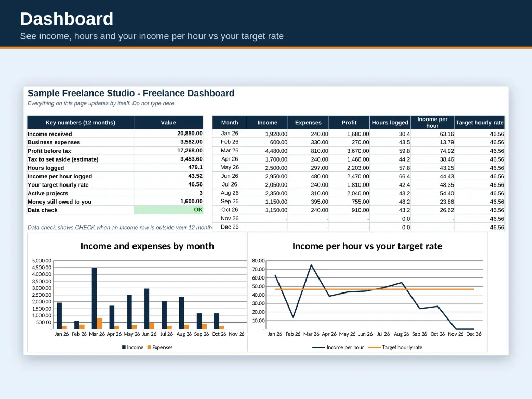Click the note "Data check shows CHECK when"
532x399 pixels.
coord(120,228)
